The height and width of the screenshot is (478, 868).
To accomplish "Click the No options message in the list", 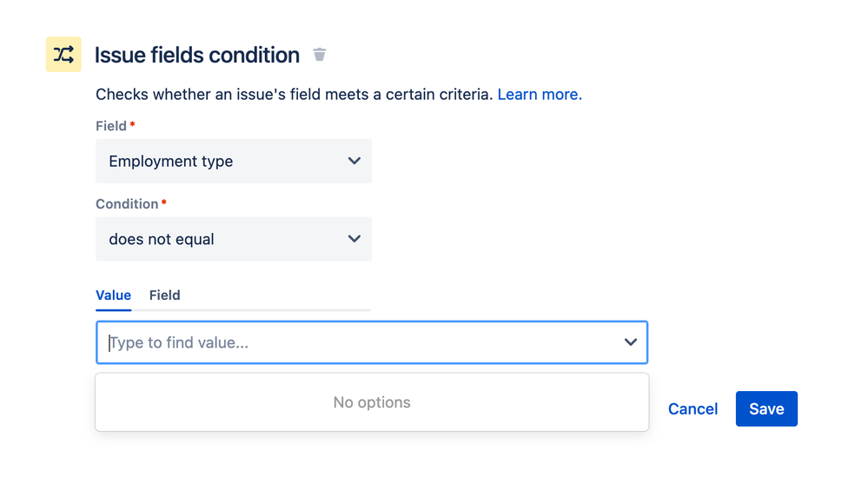I will [x=372, y=402].
